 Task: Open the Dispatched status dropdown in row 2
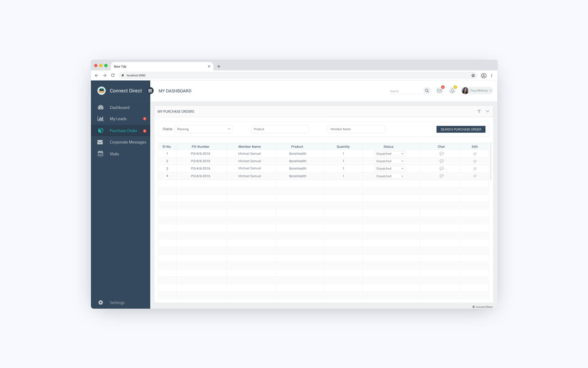(x=390, y=161)
